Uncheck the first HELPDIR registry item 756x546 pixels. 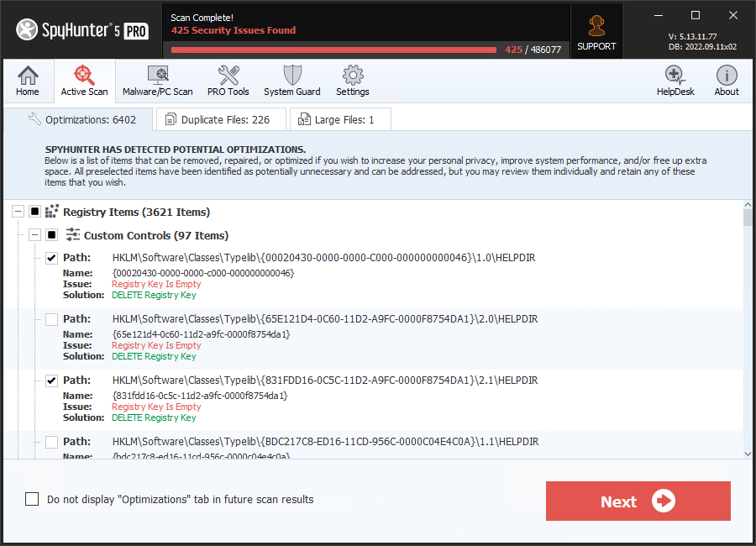point(51,258)
